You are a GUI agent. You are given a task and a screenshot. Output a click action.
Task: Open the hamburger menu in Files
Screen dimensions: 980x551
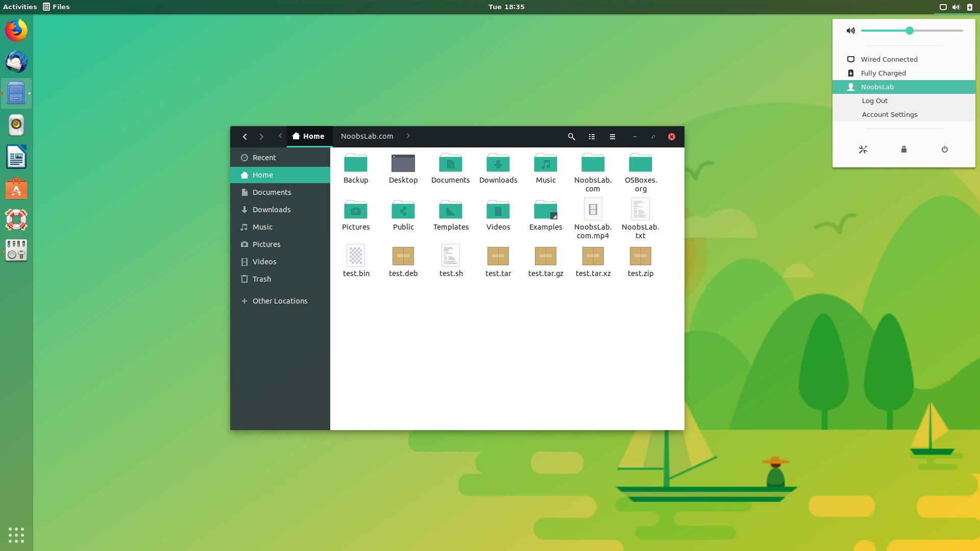pyautogui.click(x=612, y=137)
